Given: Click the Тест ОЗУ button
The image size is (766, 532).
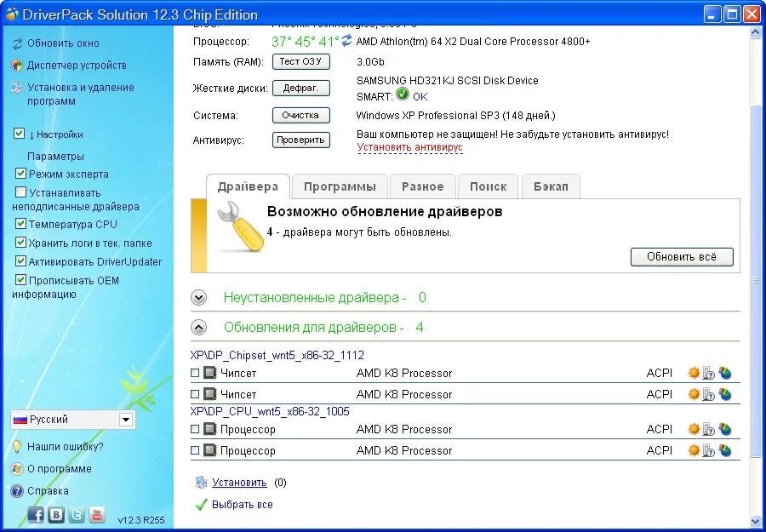Looking at the screenshot, I should 301,61.
